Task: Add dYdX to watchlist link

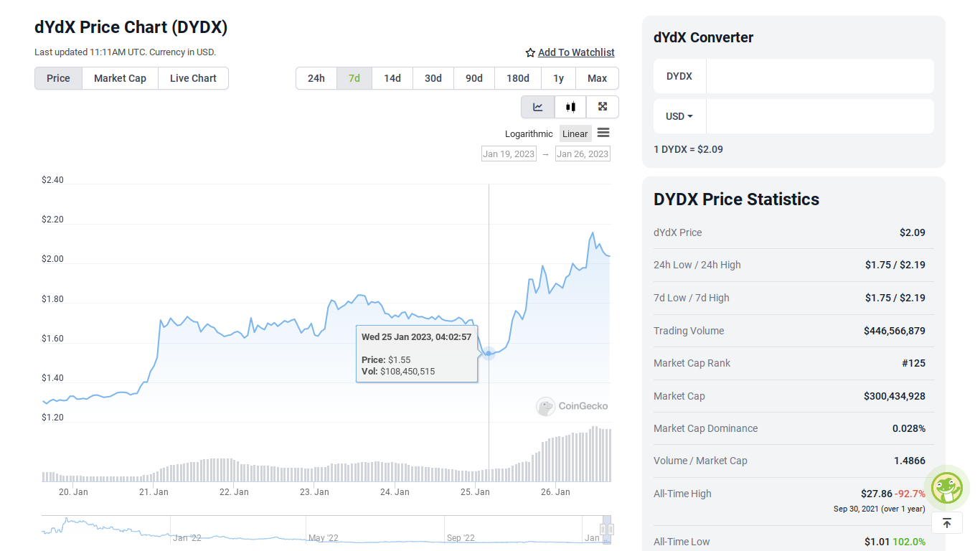Action: [x=576, y=52]
